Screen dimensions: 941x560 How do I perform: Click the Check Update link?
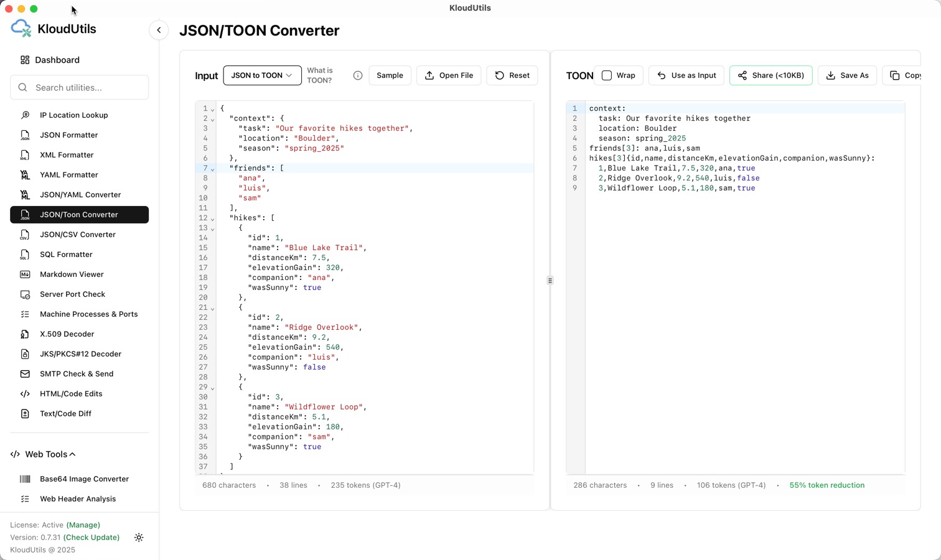click(91, 538)
